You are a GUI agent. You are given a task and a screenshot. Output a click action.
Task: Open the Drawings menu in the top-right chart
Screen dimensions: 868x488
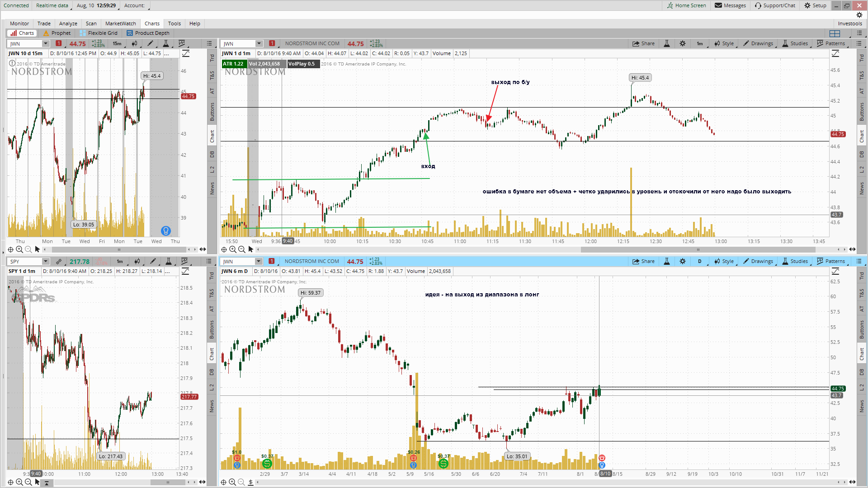[759, 44]
